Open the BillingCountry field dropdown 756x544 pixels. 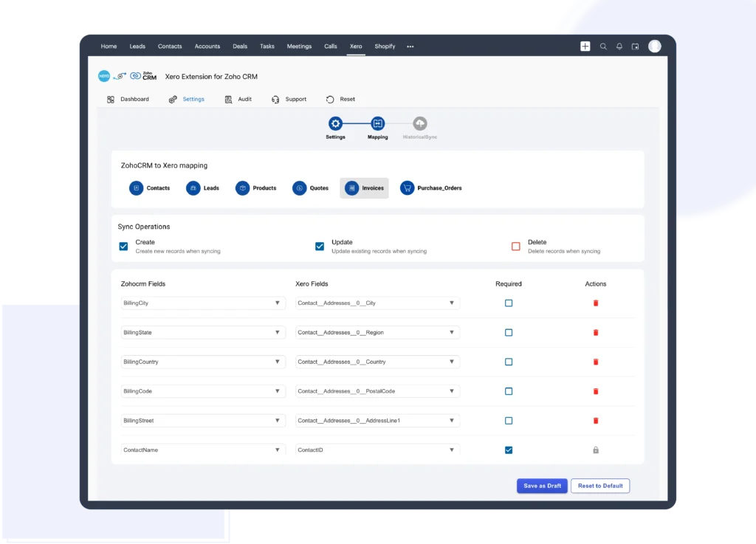[279, 362]
